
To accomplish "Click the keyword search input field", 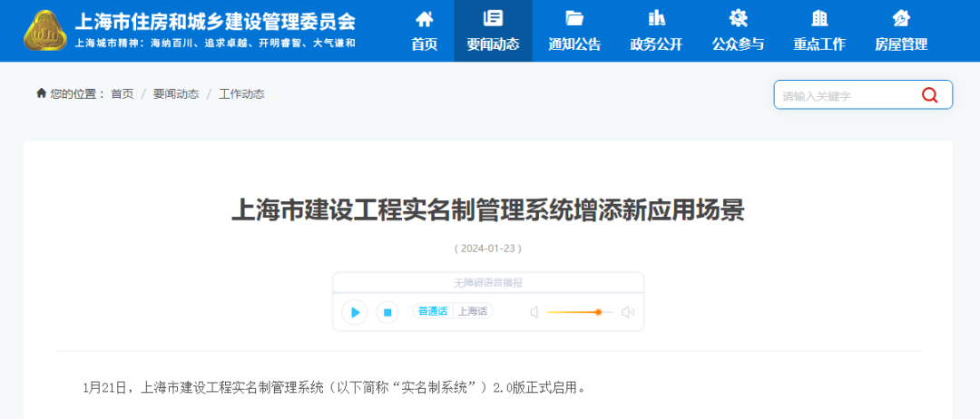I will 844,95.
